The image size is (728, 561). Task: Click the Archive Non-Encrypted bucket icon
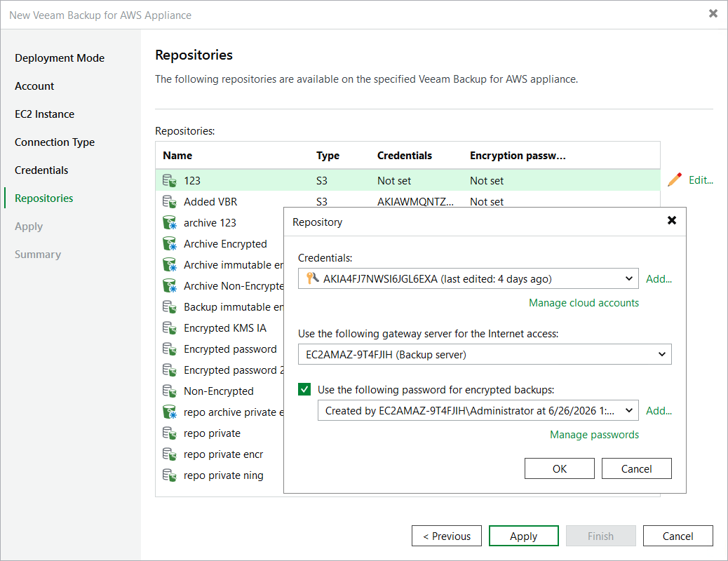click(x=170, y=285)
